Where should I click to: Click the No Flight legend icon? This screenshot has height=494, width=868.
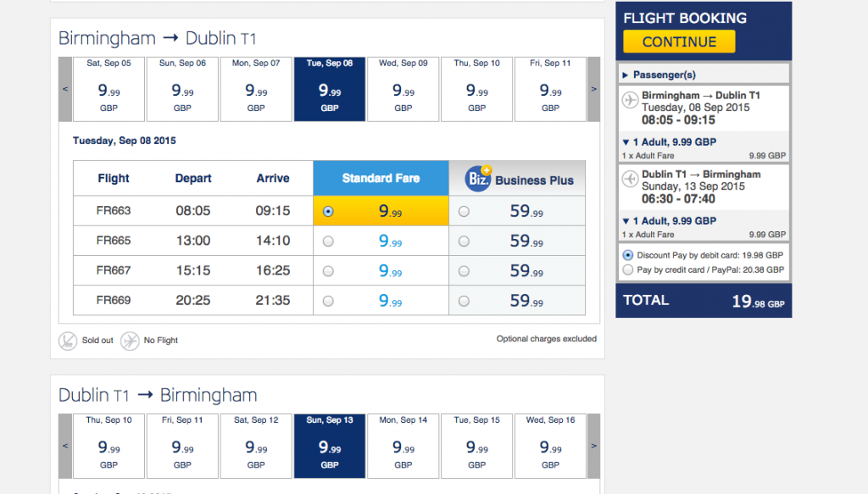(130, 341)
